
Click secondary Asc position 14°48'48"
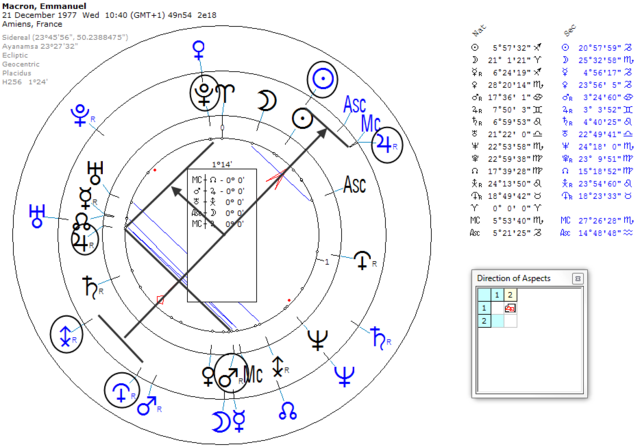[600, 232]
